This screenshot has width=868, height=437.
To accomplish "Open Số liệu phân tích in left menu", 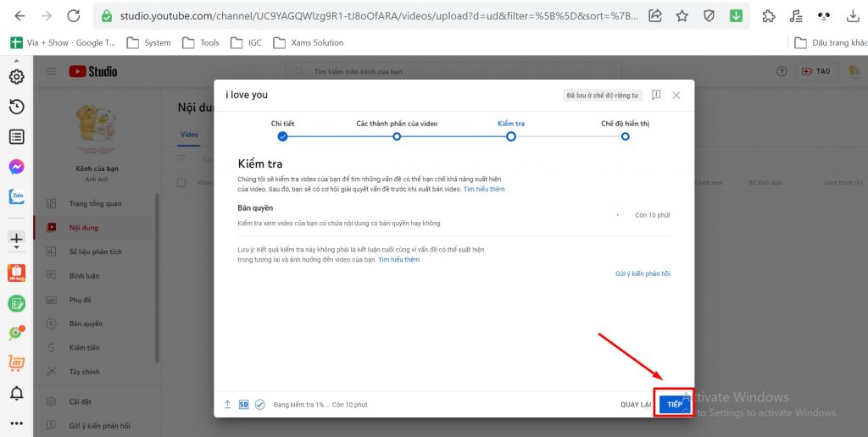I will 95,252.
